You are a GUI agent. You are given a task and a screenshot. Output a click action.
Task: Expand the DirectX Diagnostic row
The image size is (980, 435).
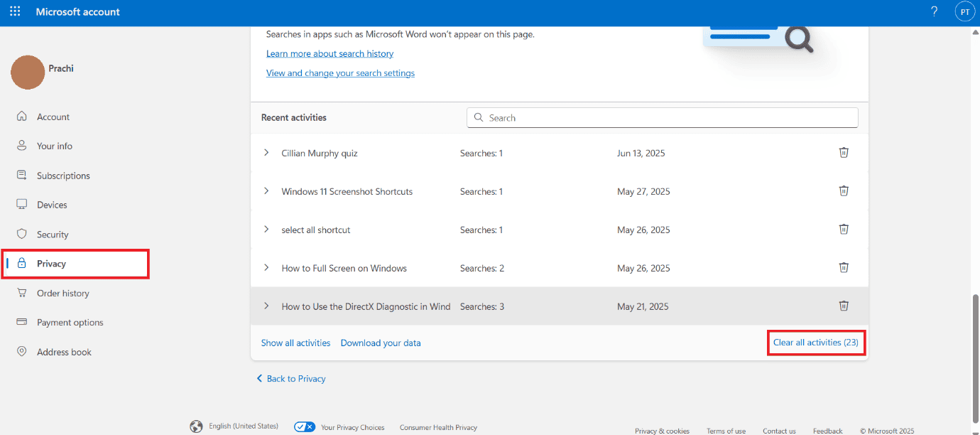coord(266,306)
